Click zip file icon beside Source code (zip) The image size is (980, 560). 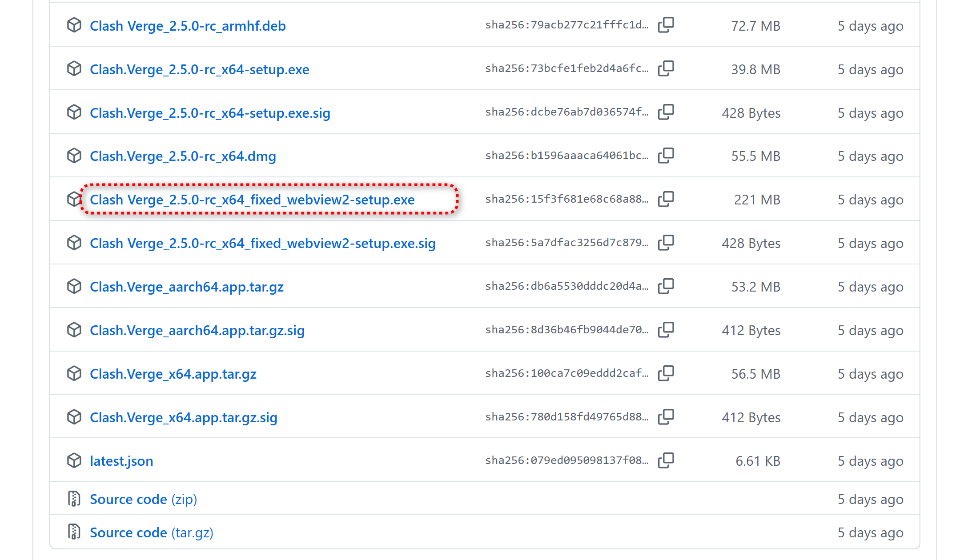coord(74,499)
